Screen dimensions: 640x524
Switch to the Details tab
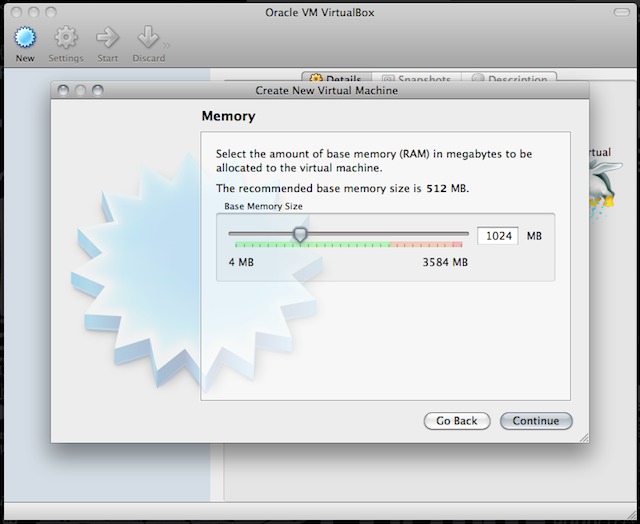coord(337,78)
